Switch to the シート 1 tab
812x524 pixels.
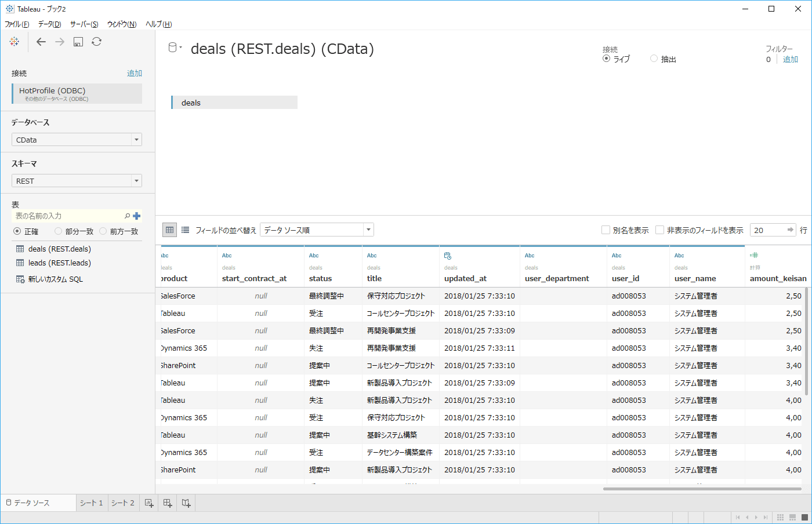tap(92, 503)
